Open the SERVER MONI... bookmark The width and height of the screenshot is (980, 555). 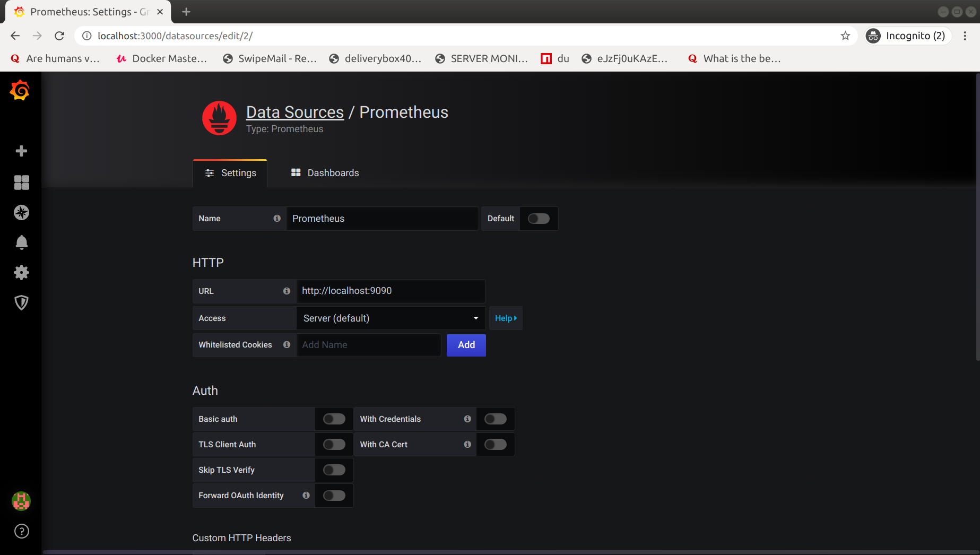482,58
